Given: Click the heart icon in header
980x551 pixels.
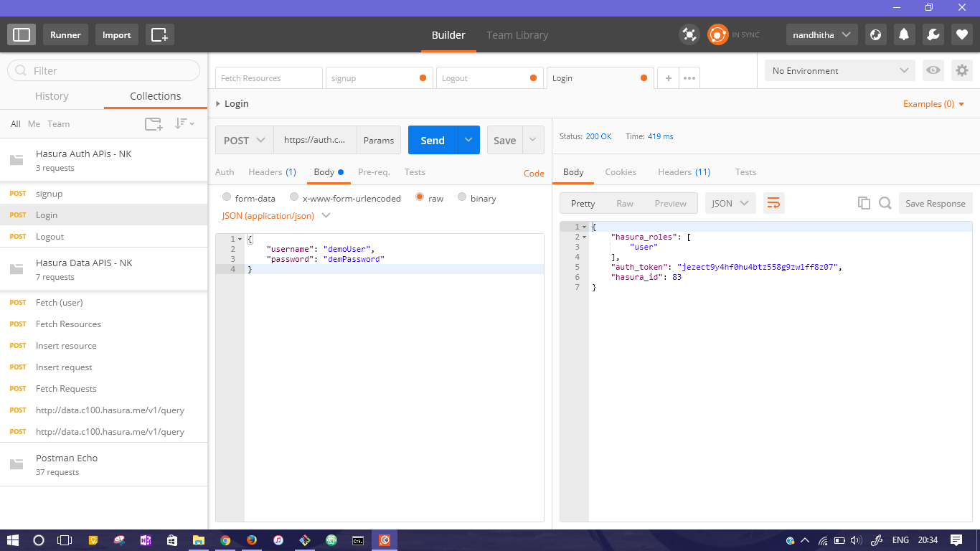Looking at the screenshot, I should click(961, 34).
